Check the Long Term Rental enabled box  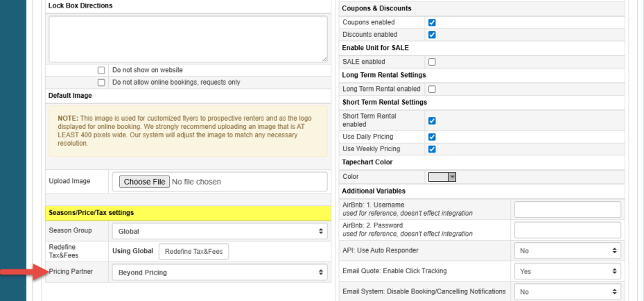pos(432,89)
